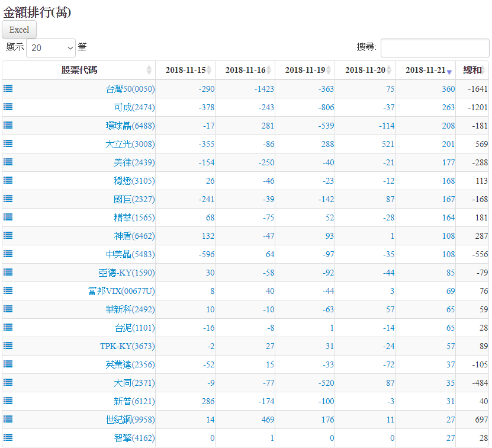Open the 顯示 rows-per-page dropdown
This screenshot has width=492, height=448.
51,47
